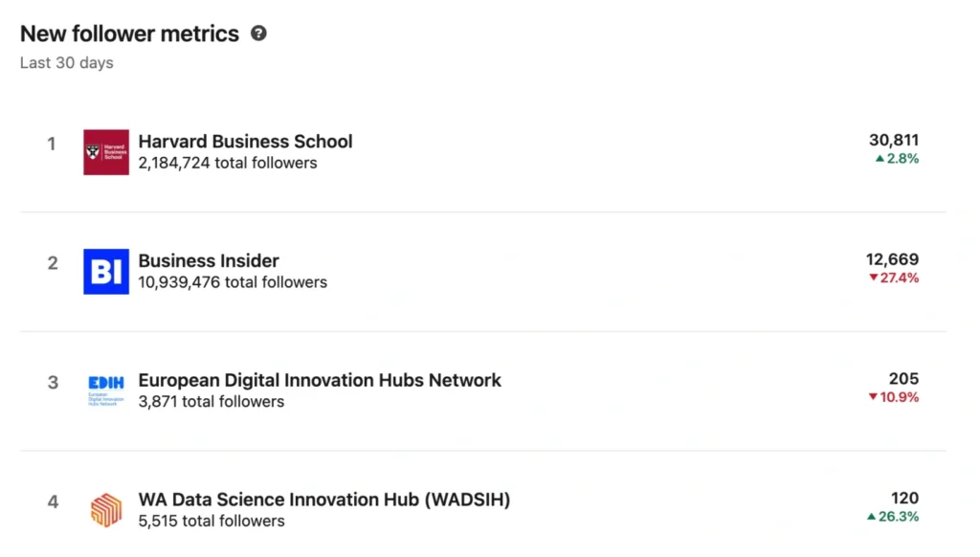Click the Harvard Business School logo

[x=105, y=152]
